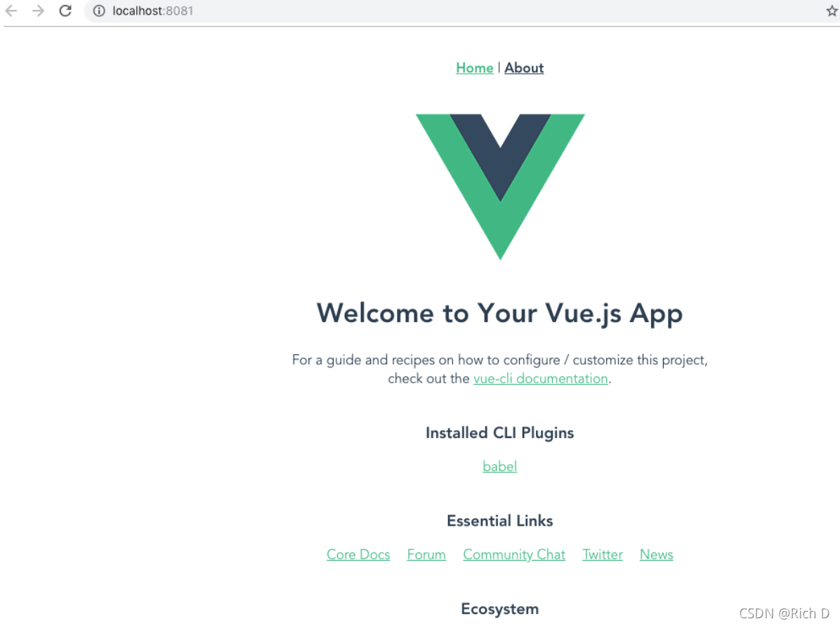Click the Vue logo image
The width and height of the screenshot is (840, 626).
click(x=500, y=187)
